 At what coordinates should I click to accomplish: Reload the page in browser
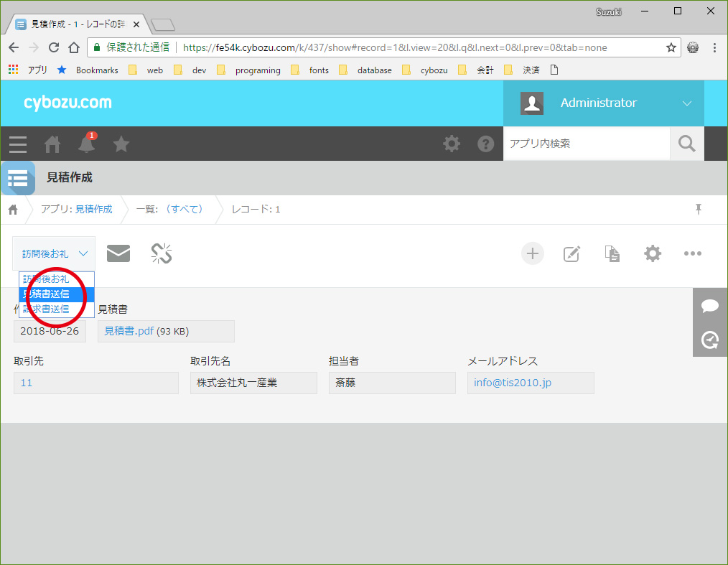click(54, 47)
